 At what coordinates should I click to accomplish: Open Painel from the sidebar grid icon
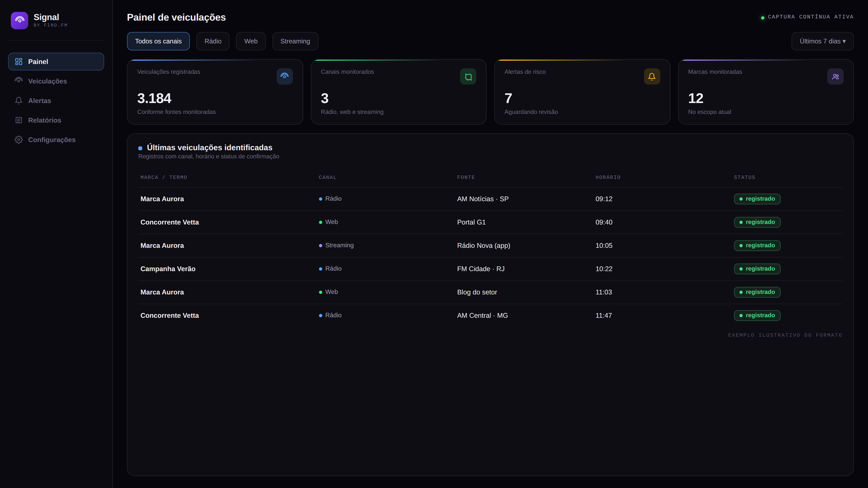click(19, 62)
